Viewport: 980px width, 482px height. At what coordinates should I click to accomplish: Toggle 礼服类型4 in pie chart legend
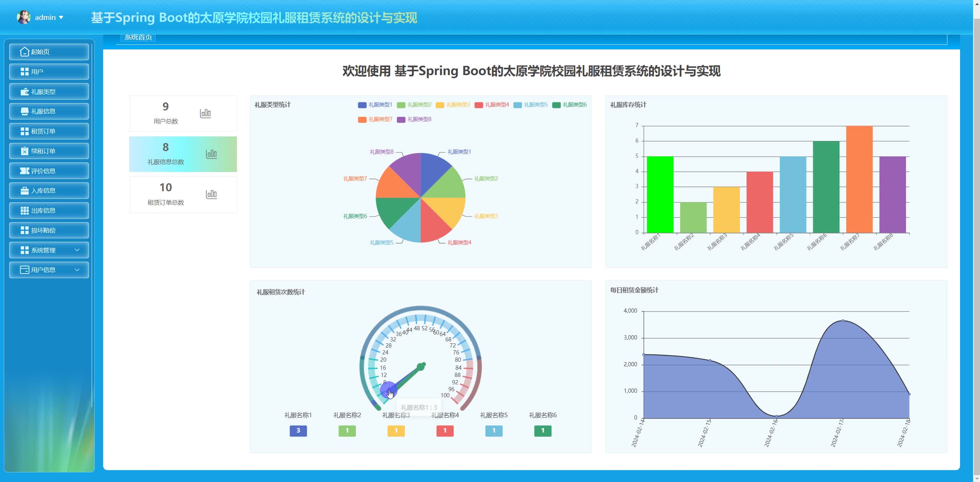[x=492, y=105]
